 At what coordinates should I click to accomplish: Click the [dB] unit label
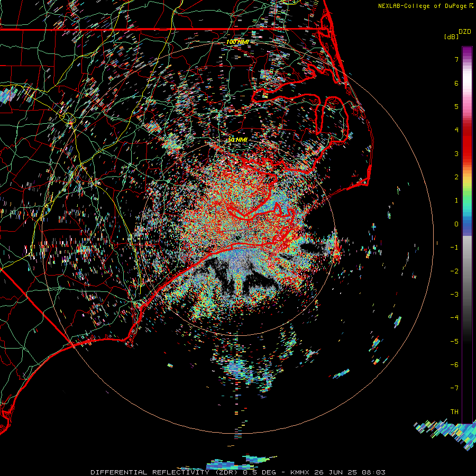point(452,36)
